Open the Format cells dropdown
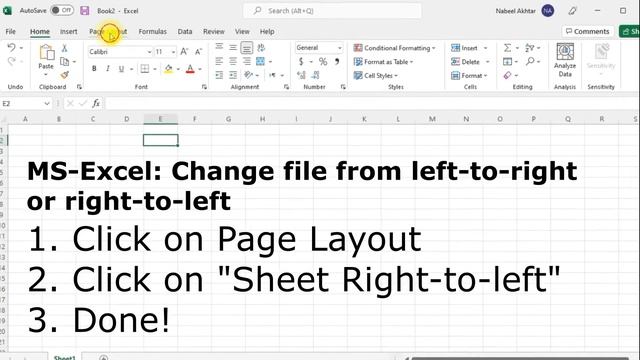Viewport: 640px width, 360px height. [x=469, y=76]
